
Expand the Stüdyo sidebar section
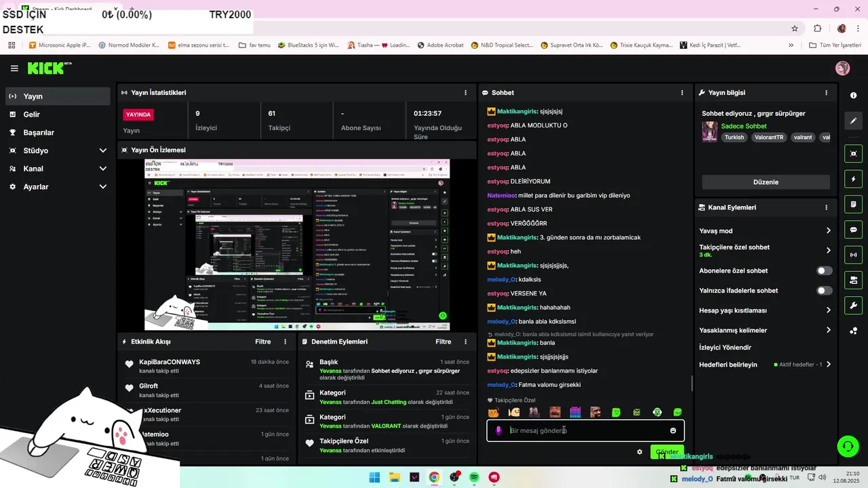point(103,150)
